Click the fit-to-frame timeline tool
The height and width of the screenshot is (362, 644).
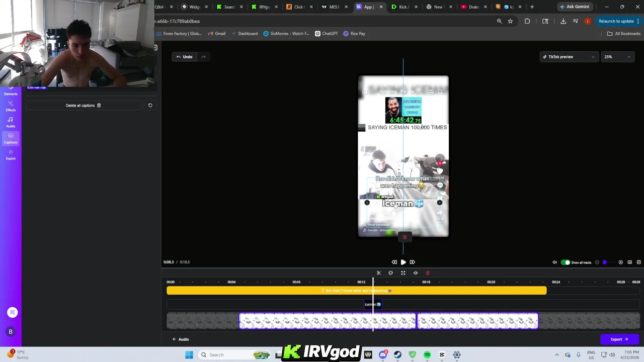point(403,273)
